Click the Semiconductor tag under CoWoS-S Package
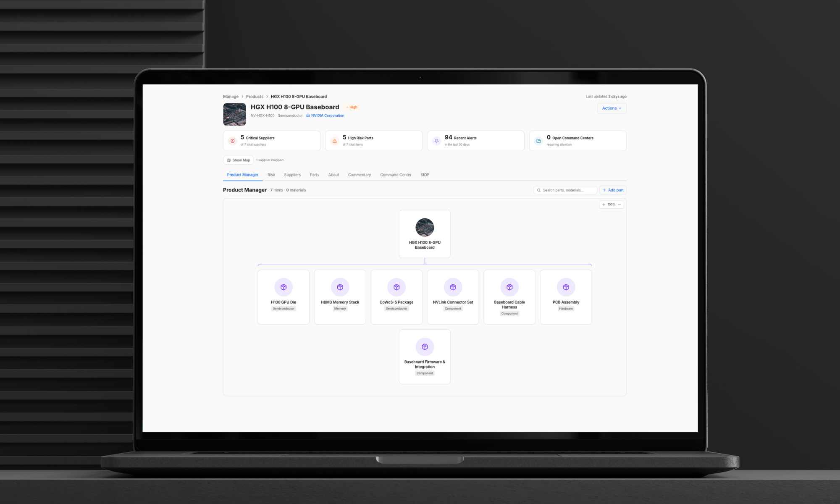This screenshot has width=840, height=504. point(396,309)
